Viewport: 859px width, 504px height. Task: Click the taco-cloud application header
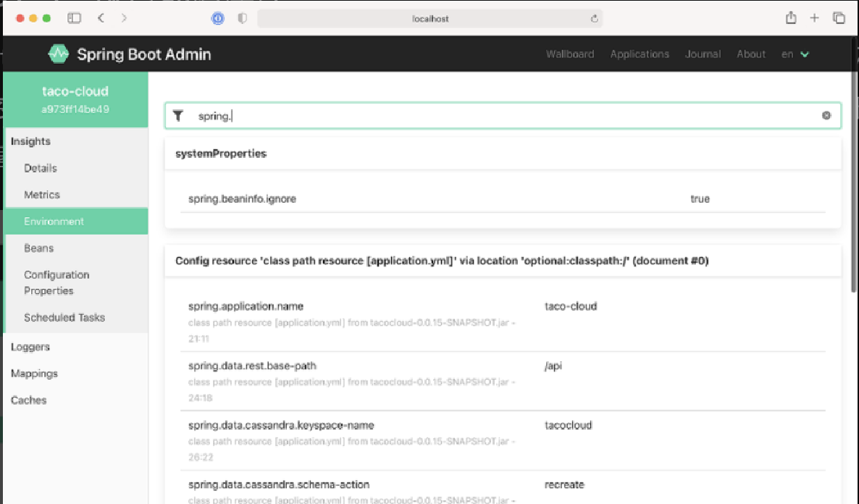75,91
